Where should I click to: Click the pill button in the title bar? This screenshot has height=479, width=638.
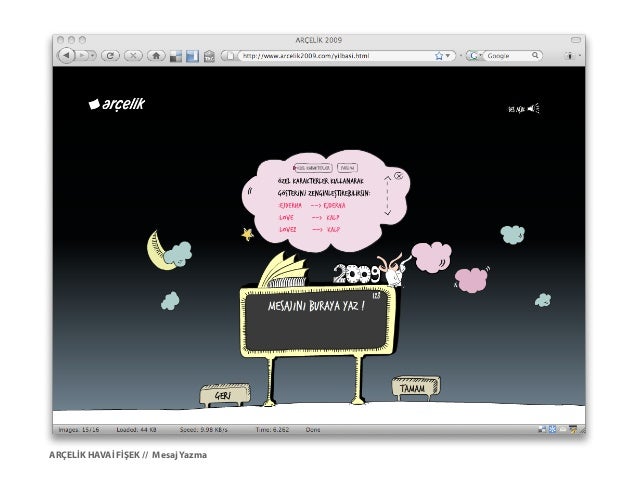(575, 40)
